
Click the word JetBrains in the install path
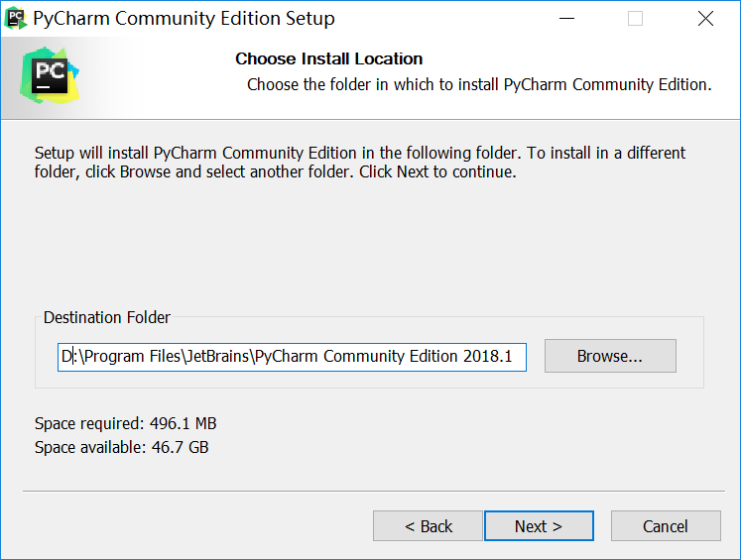tap(216, 357)
